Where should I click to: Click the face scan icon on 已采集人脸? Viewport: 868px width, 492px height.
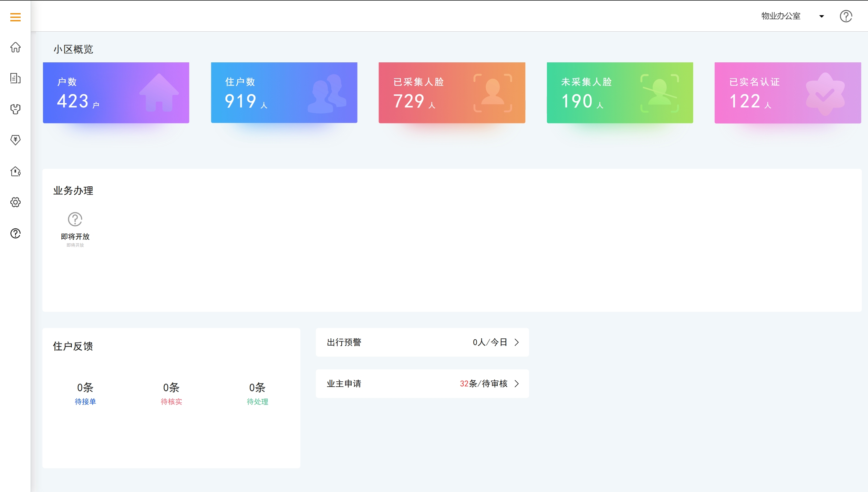[x=493, y=93]
